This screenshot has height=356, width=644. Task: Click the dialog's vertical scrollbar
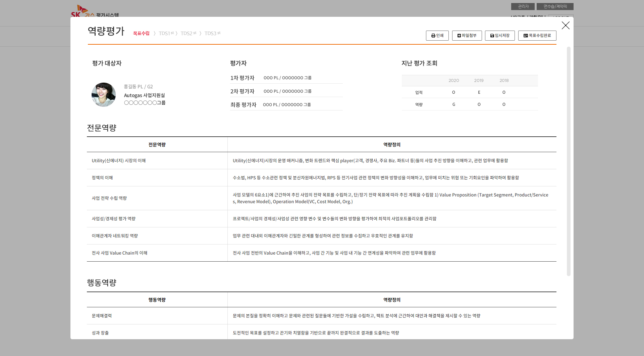(x=569, y=161)
